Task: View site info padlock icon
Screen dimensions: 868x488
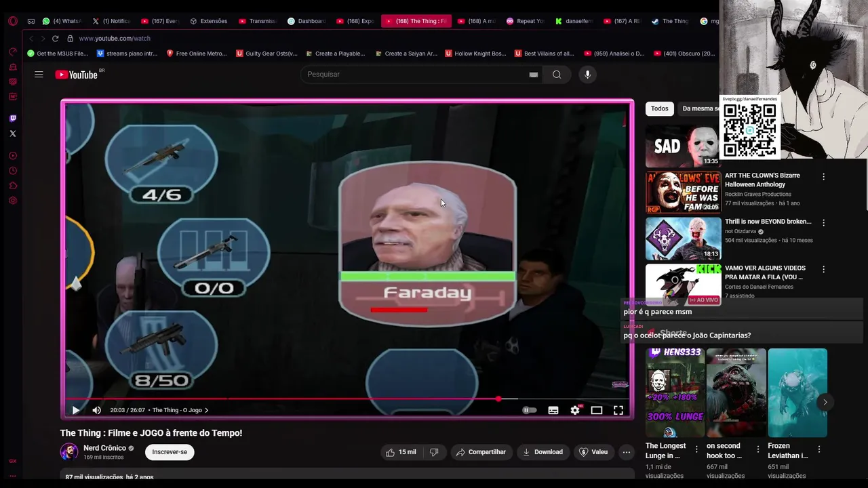Action: click(70, 39)
